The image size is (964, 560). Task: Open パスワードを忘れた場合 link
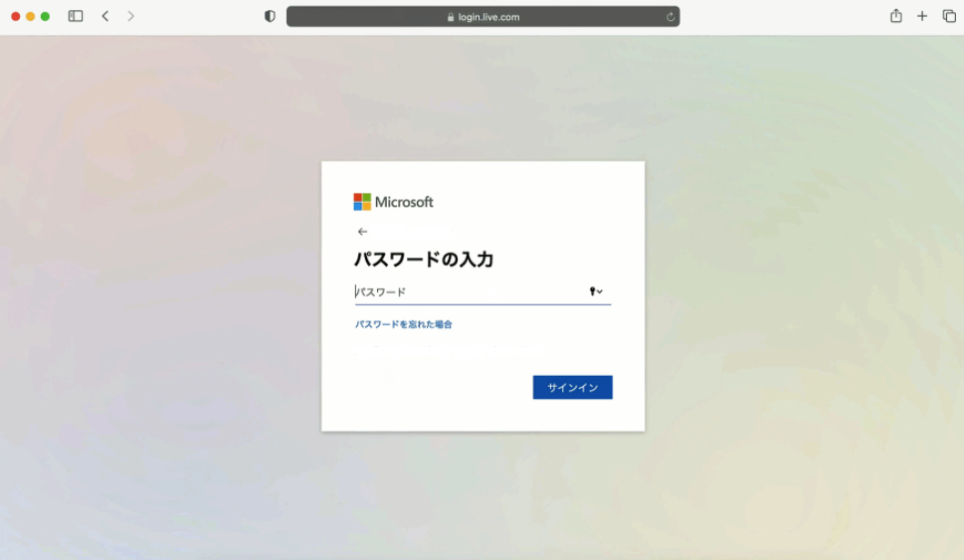[403, 324]
